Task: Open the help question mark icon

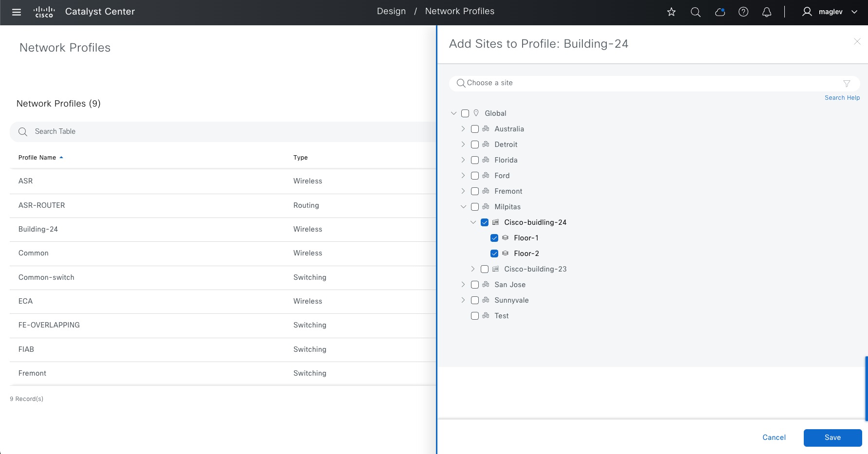Action: point(743,12)
